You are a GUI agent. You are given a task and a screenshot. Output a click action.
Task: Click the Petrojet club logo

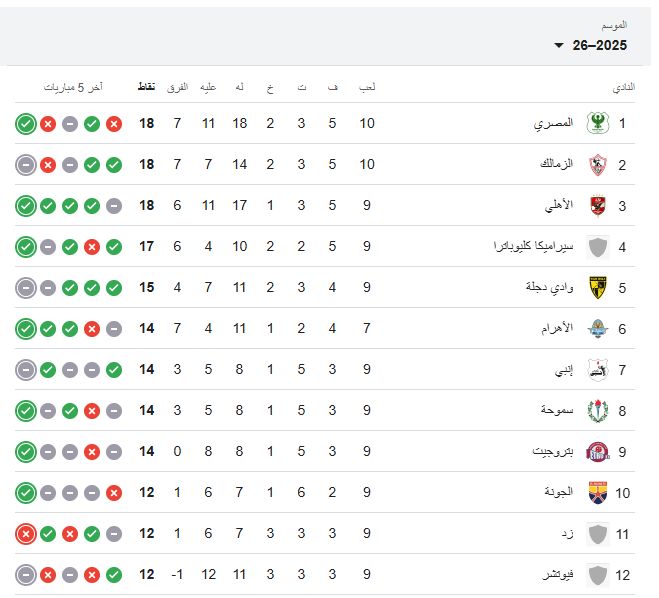(x=598, y=452)
